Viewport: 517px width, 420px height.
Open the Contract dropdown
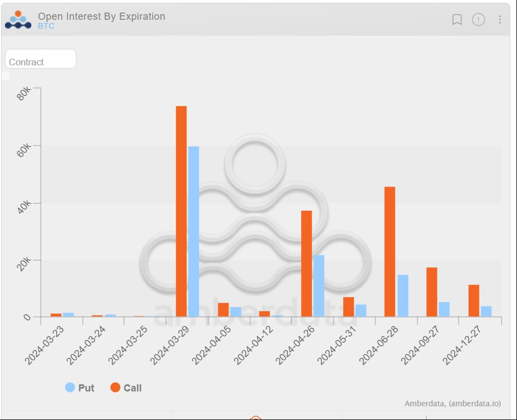coord(41,59)
